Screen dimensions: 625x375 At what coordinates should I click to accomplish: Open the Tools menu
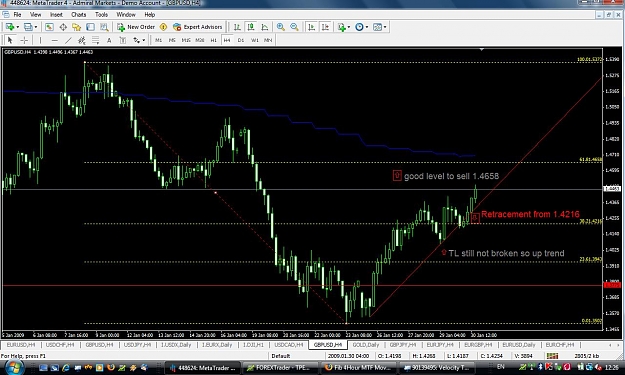[101, 15]
